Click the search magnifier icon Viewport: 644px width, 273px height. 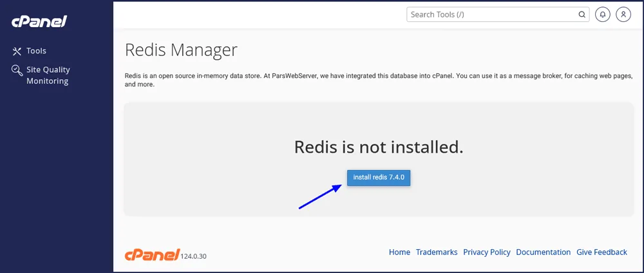coord(582,14)
